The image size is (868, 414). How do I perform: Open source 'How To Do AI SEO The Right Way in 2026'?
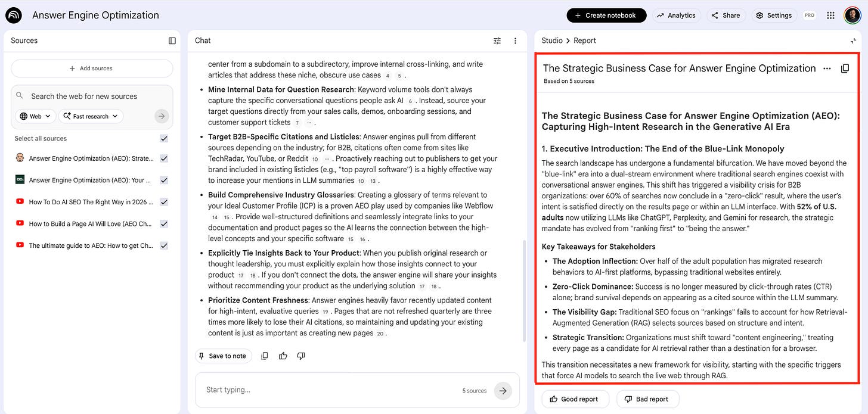(91, 202)
